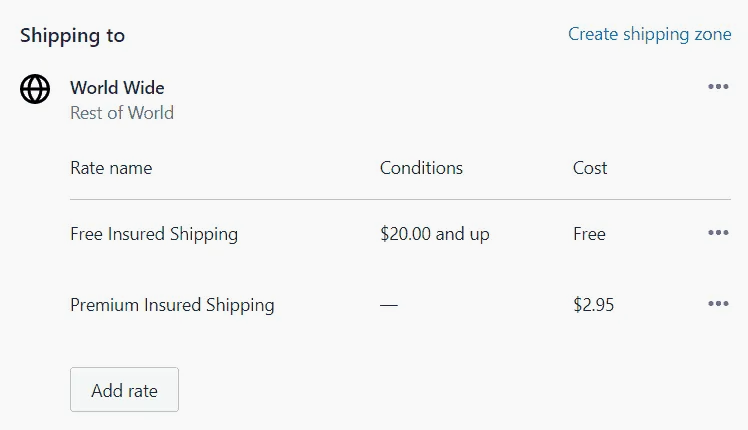The width and height of the screenshot is (748, 430).
Task: Click the $2.95 cost value
Action: (593, 305)
